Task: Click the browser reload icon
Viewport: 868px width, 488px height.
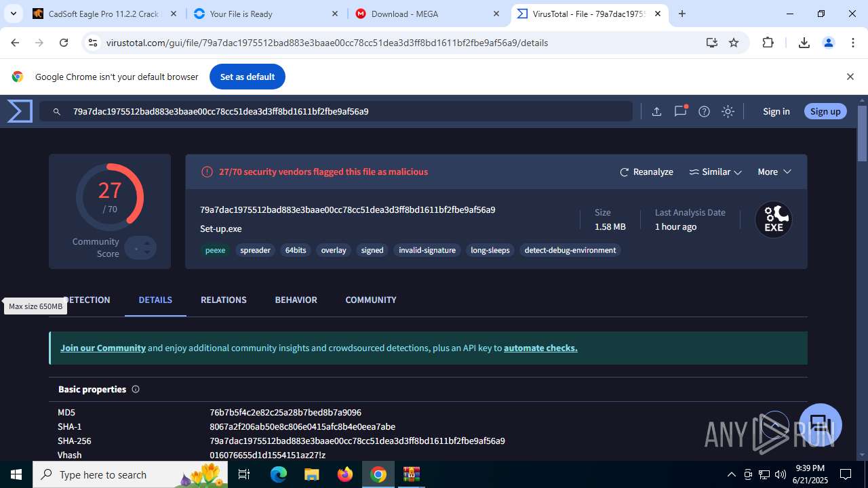Action: pyautogui.click(x=64, y=43)
